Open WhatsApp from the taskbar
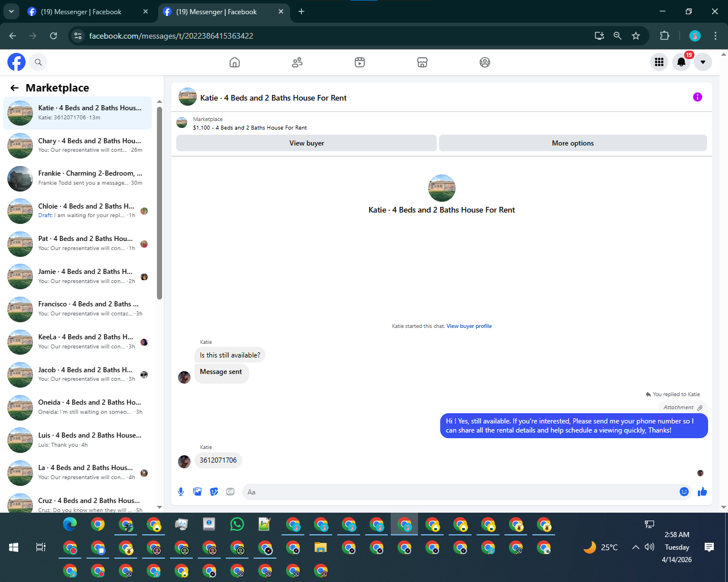This screenshot has width=728, height=582. point(237,524)
